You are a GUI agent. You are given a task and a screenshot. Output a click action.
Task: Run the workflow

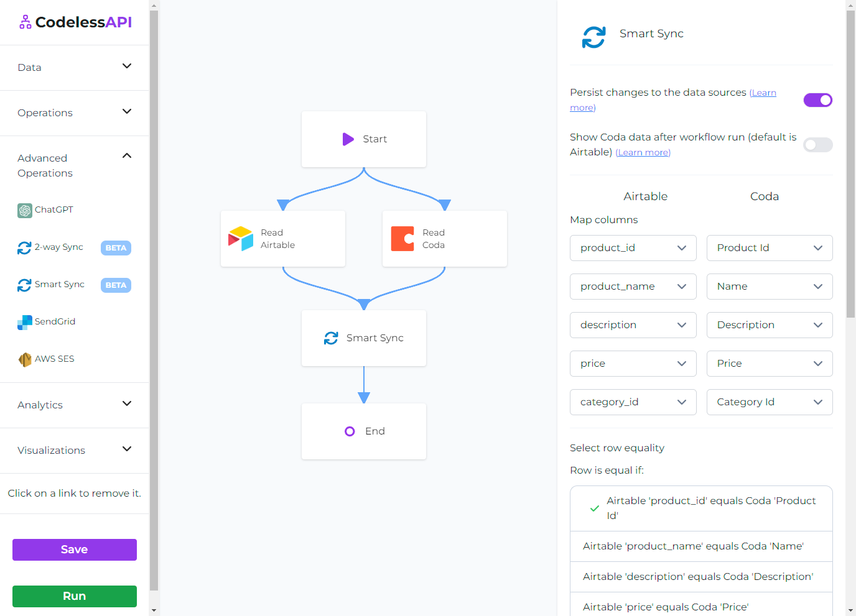tap(75, 596)
